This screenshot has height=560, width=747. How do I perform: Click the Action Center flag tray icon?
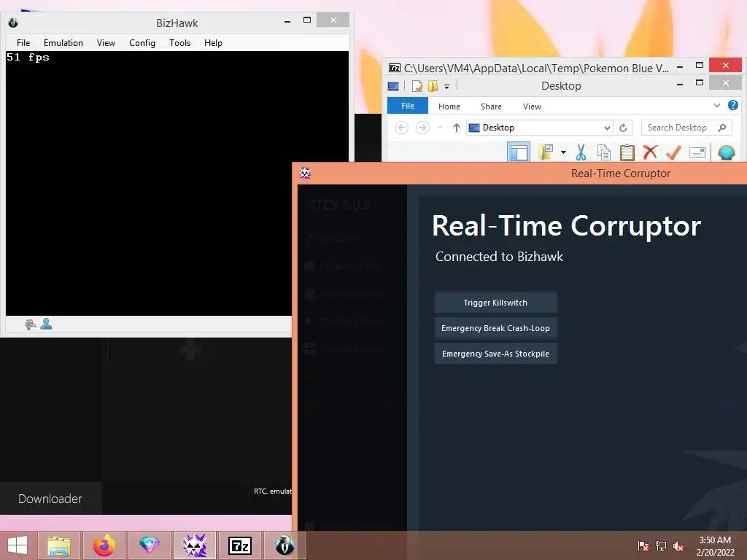643,546
